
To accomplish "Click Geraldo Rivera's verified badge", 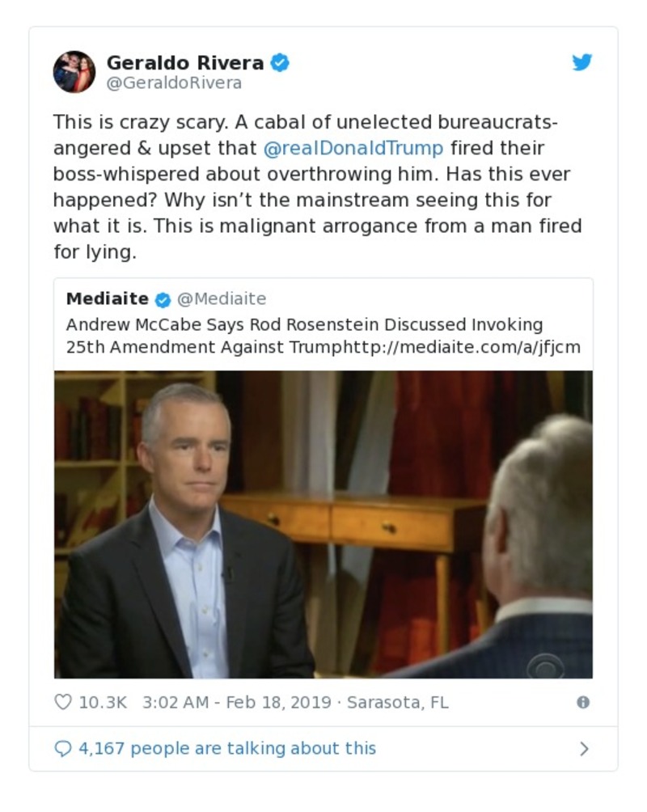I will [x=280, y=62].
